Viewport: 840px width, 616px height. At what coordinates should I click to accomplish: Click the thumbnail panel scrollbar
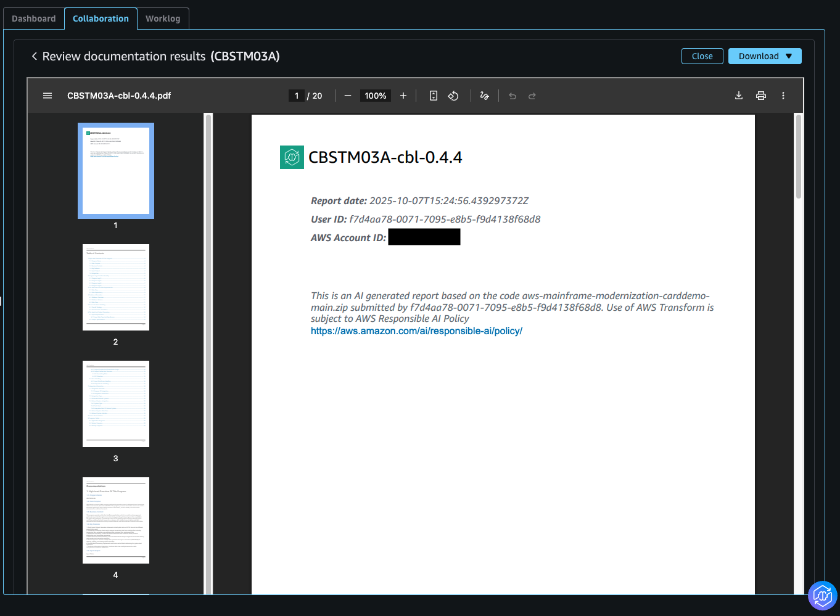208,353
